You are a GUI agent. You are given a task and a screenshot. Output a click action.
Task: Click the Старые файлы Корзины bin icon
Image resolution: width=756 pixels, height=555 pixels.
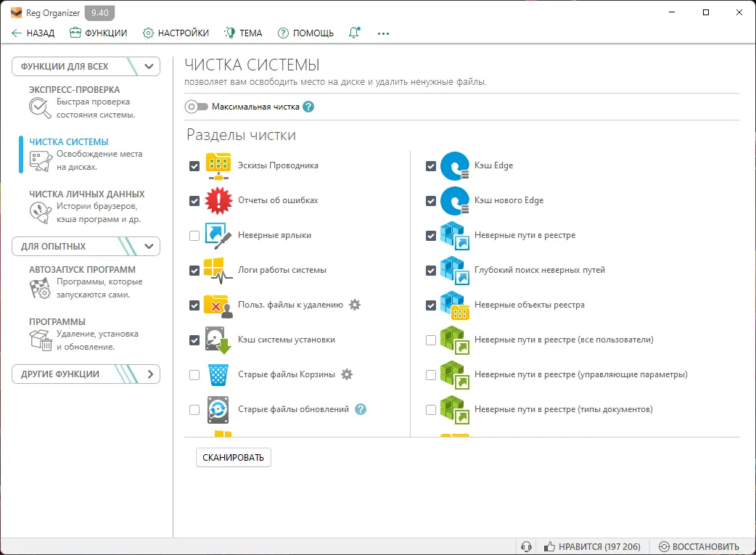(x=218, y=374)
